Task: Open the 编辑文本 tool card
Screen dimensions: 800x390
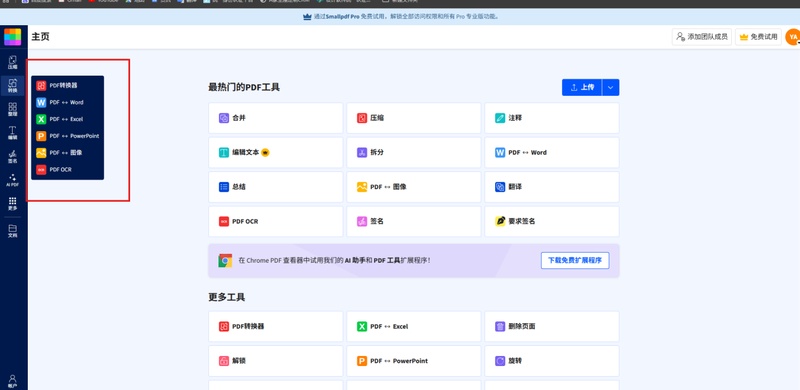Action: pos(276,152)
